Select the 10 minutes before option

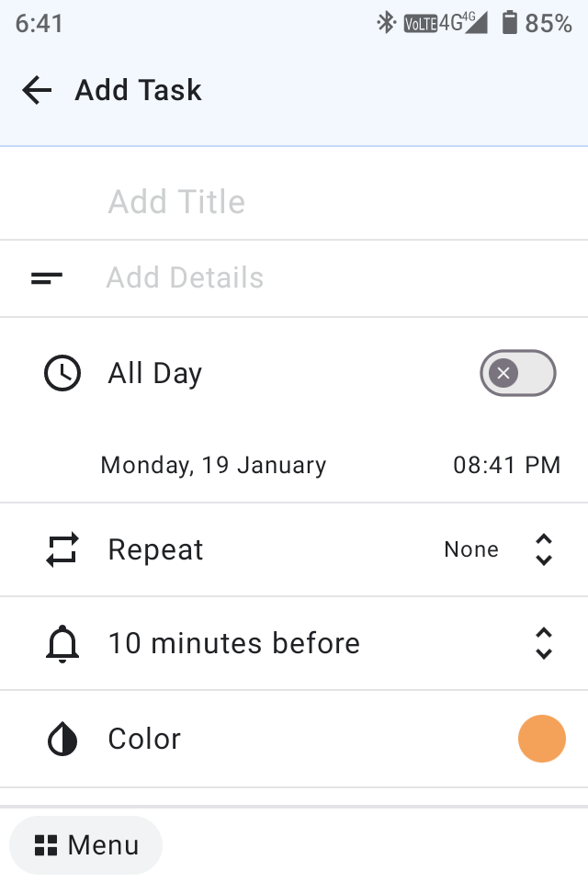pos(234,643)
